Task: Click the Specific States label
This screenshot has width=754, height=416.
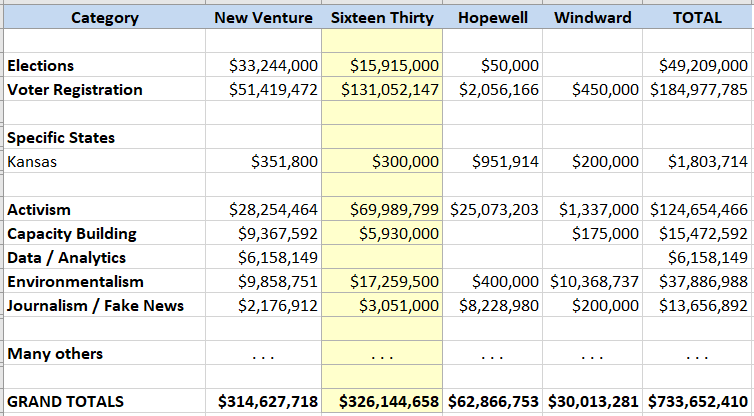Action: (x=61, y=138)
